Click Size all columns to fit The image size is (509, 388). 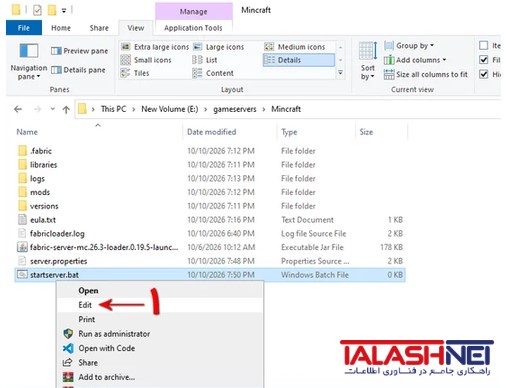pyautogui.click(x=426, y=74)
